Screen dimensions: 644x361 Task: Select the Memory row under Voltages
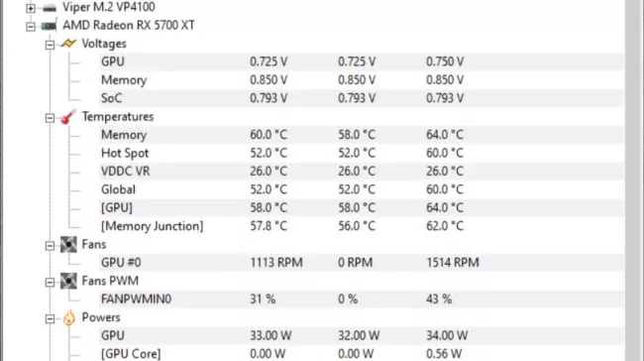pyautogui.click(x=362, y=79)
